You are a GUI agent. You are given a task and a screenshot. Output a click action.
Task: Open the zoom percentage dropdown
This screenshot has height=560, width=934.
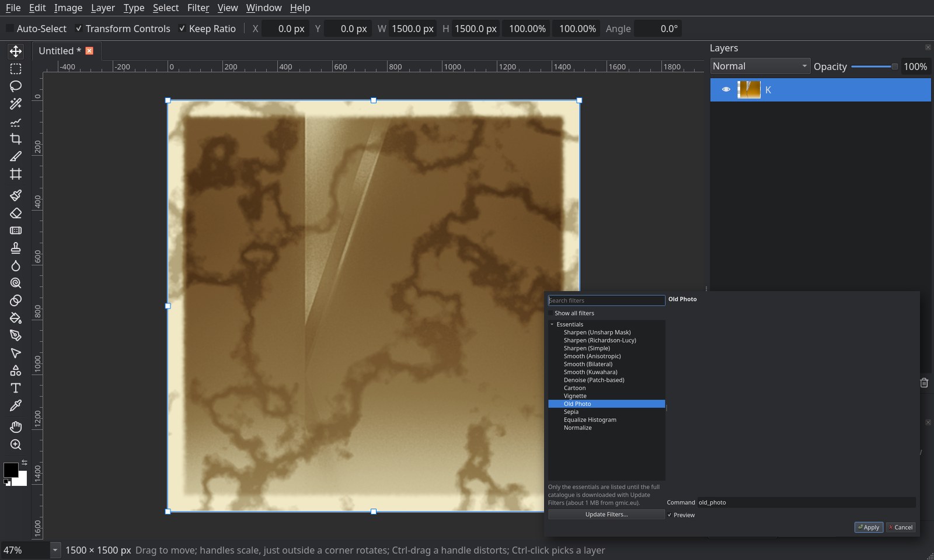pos(55,550)
